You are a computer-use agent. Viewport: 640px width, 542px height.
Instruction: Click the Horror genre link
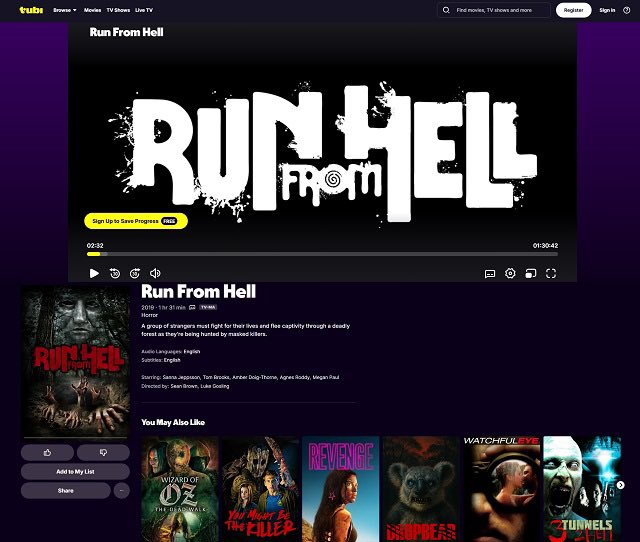[149, 315]
